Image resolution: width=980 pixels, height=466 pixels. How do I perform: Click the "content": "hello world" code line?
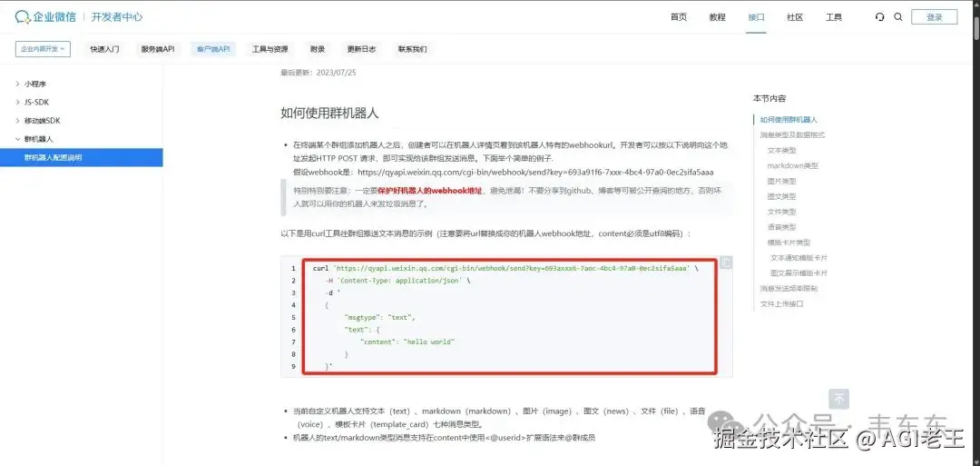click(407, 342)
